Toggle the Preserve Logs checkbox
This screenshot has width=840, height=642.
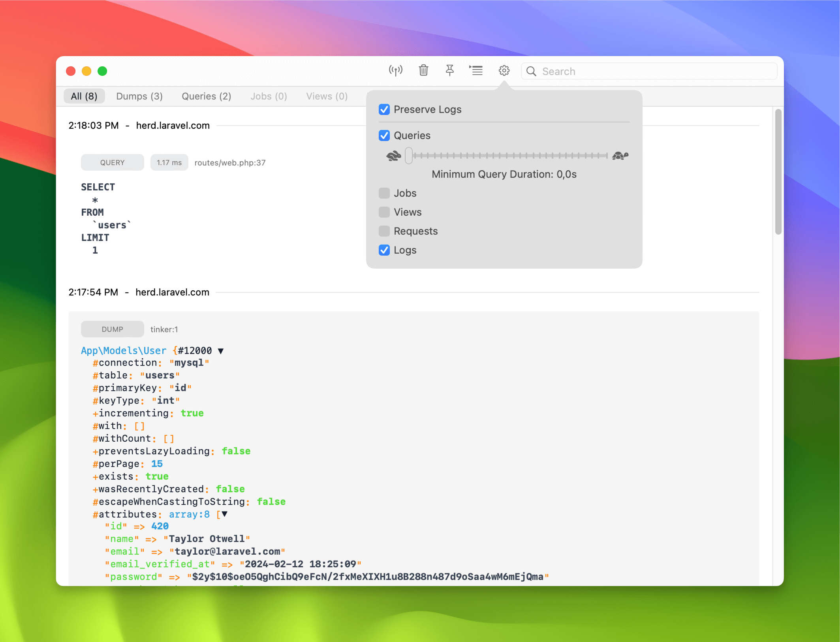(x=384, y=109)
